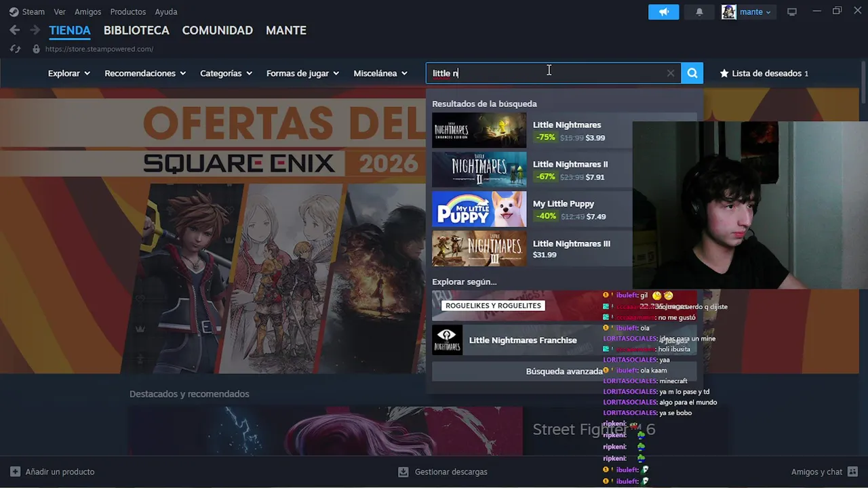Click the -40% discount badge
The height and width of the screenshot is (488, 868).
coord(545,216)
